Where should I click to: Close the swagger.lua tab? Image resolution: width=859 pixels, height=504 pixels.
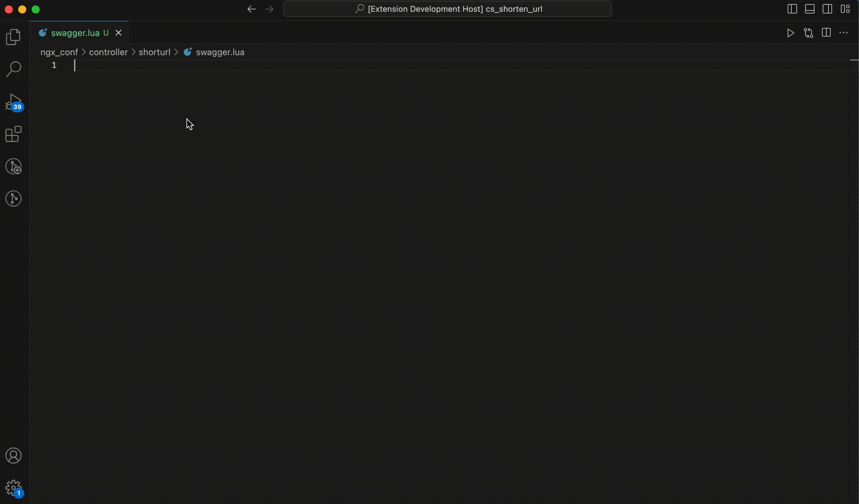click(118, 33)
